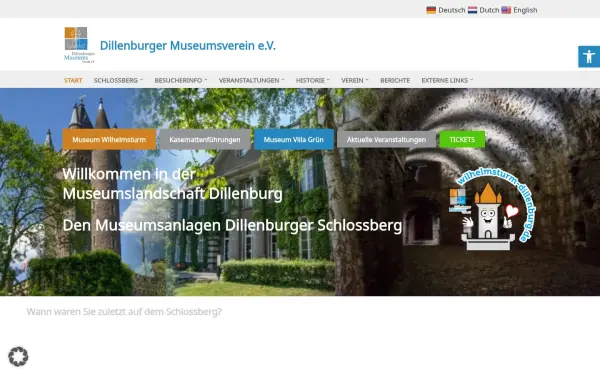The image size is (600, 375).
Task: Open cookie settings gear icon
Action: point(18,357)
